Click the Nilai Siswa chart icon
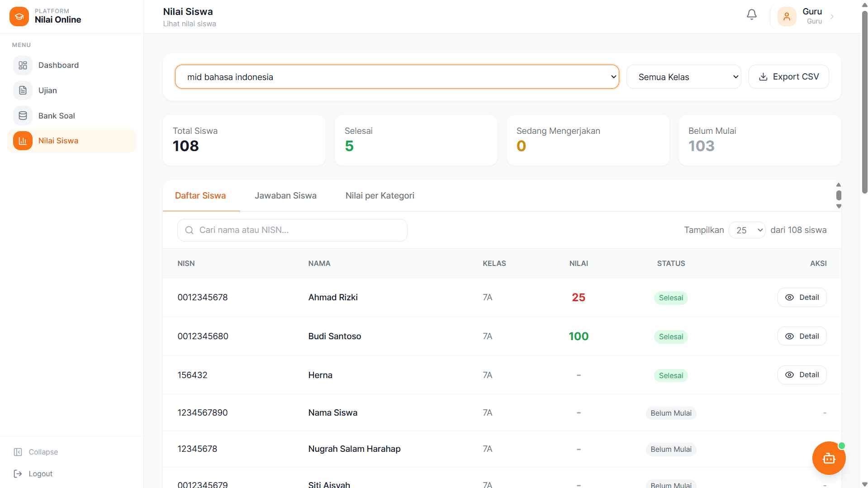Image resolution: width=868 pixels, height=488 pixels. (x=23, y=141)
